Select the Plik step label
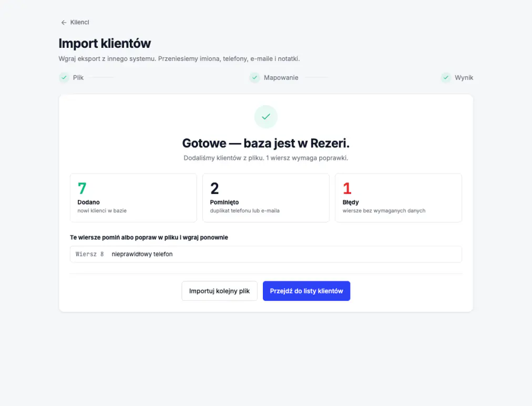Image resolution: width=532 pixels, height=406 pixels. [78, 77]
